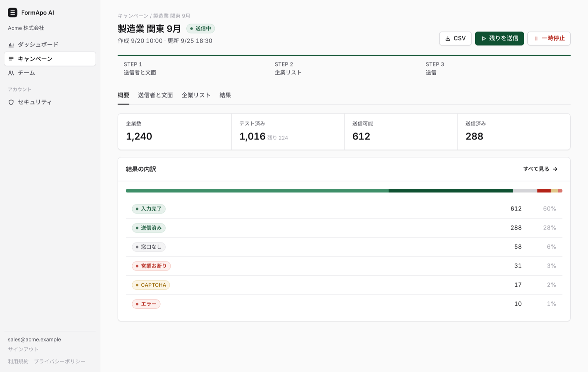Viewport: 588px width, 372px height.
Task: Click the arrow icon next to すべて見る
Action: point(555,169)
